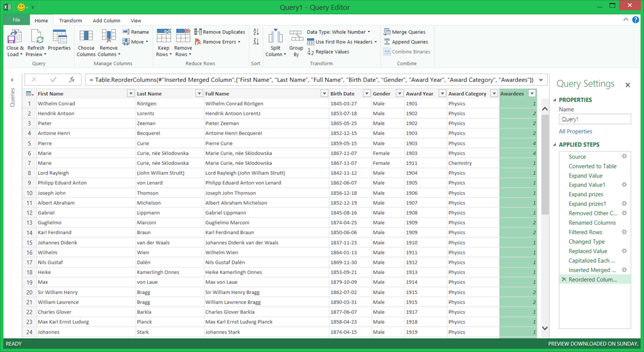Open the Award Year column filter dropdown
Image resolution: width=644 pixels, height=352 pixels.
click(x=441, y=94)
